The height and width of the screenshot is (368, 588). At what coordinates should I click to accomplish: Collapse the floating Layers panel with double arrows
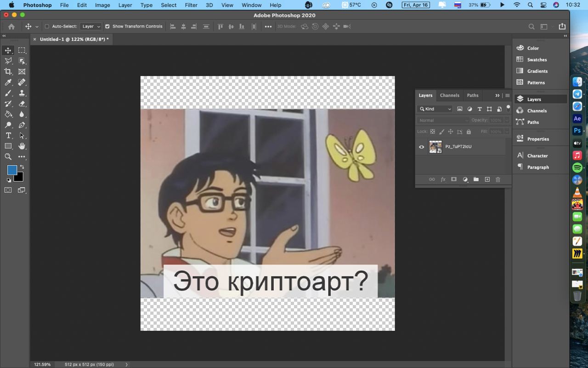[x=497, y=96]
